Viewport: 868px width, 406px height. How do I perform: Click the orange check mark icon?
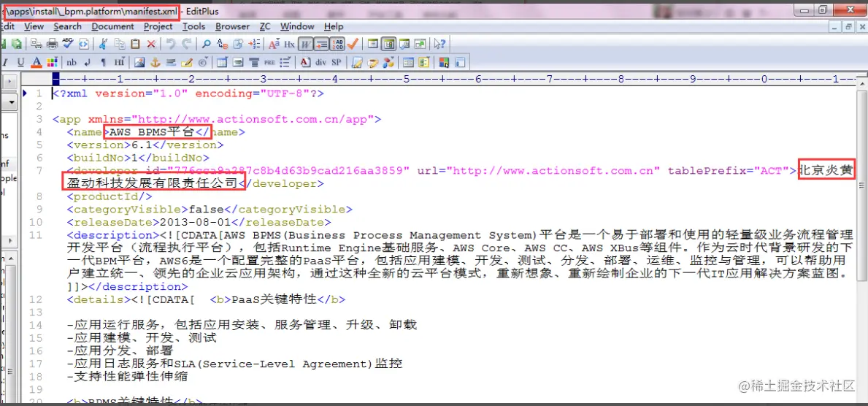(353, 45)
